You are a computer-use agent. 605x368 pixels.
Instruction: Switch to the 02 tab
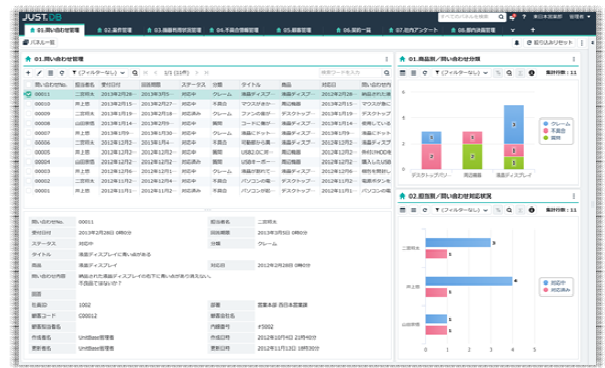pyautogui.click(x=114, y=30)
